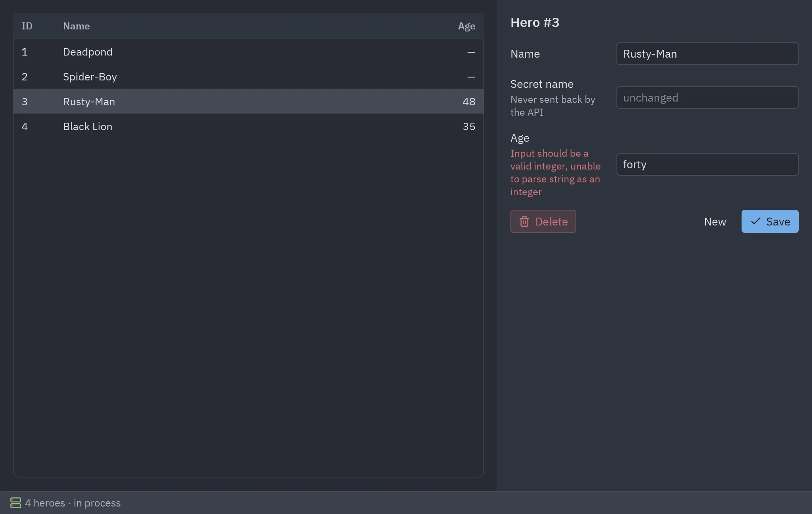Select the Black Lion row
Screen dimensions: 812x514
point(249,126)
